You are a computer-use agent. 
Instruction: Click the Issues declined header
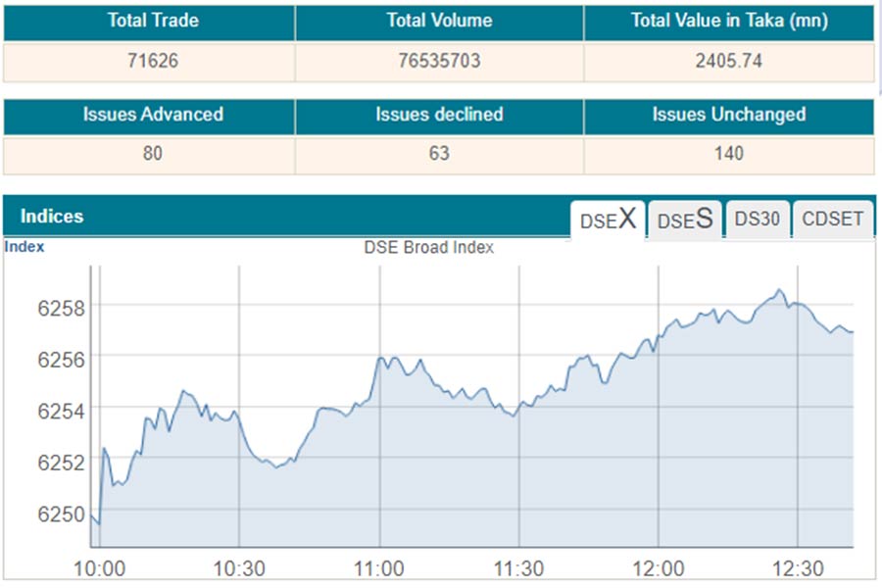point(439,115)
